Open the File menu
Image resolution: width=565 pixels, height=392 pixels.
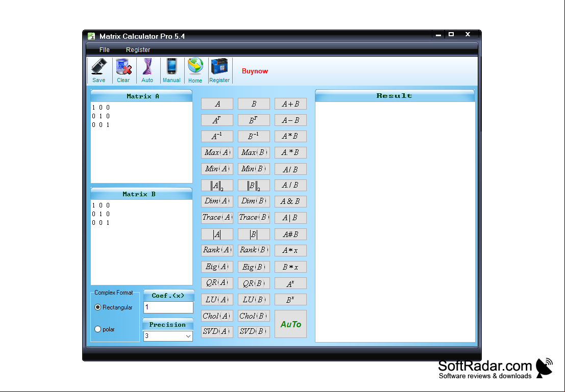105,49
